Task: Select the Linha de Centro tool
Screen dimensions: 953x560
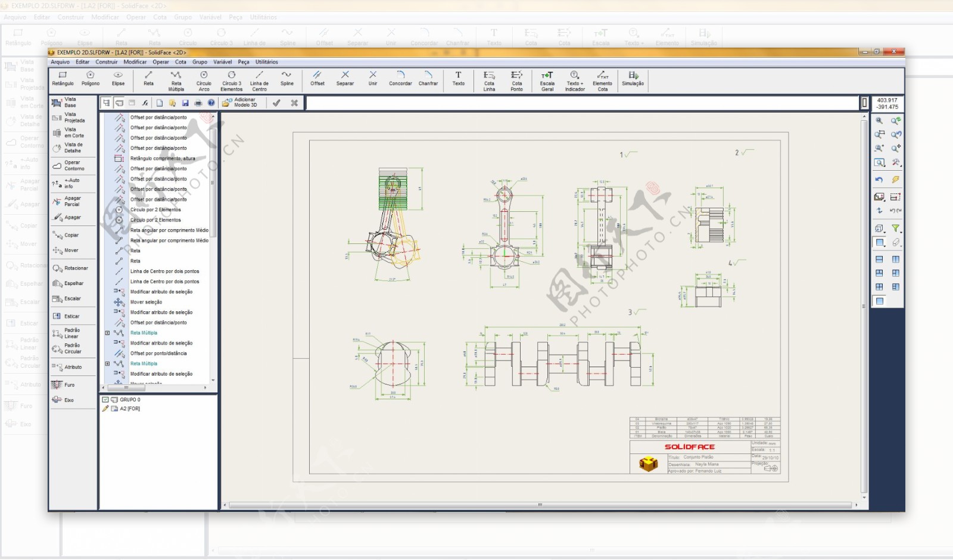Action: click(259, 81)
